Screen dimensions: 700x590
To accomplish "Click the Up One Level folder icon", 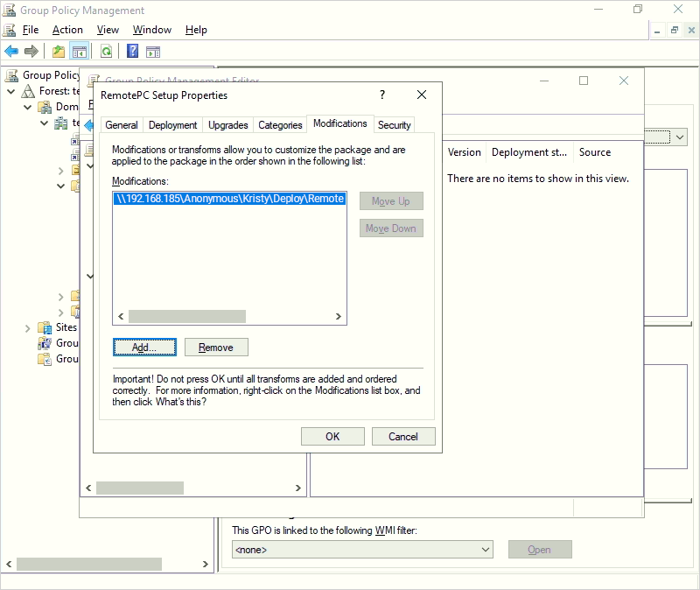I will click(x=59, y=52).
